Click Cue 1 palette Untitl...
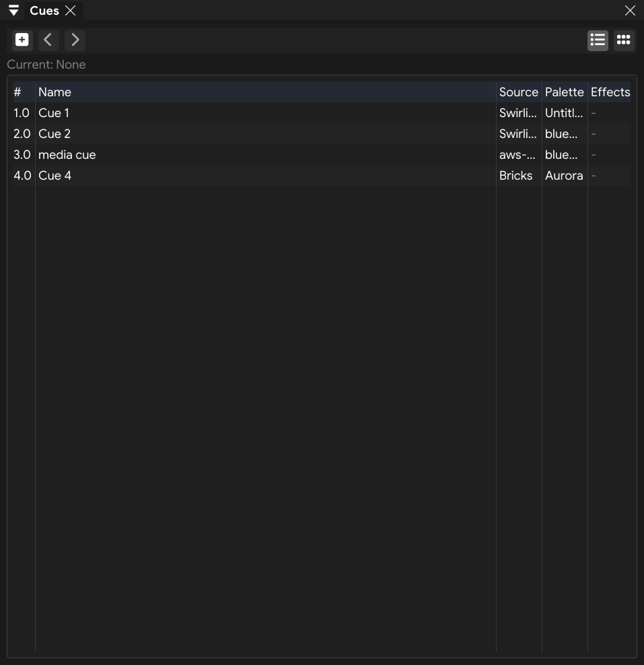Image resolution: width=644 pixels, height=665 pixels. [x=564, y=113]
